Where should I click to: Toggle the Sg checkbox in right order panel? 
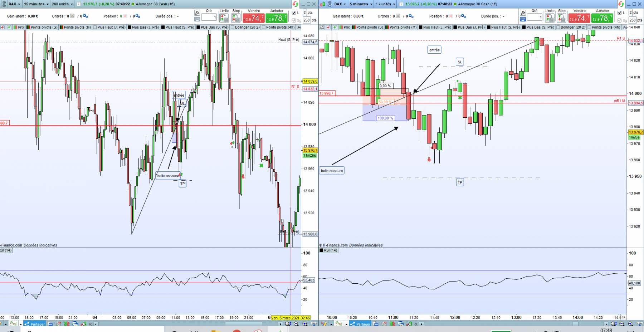(x=620, y=20)
